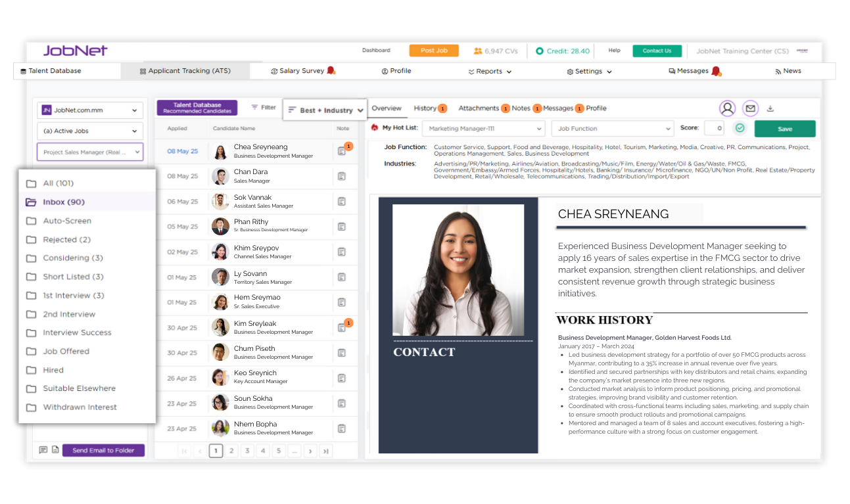Click note icon beside Kim Sreyleak
This screenshot has width=850, height=504.
pyautogui.click(x=341, y=327)
